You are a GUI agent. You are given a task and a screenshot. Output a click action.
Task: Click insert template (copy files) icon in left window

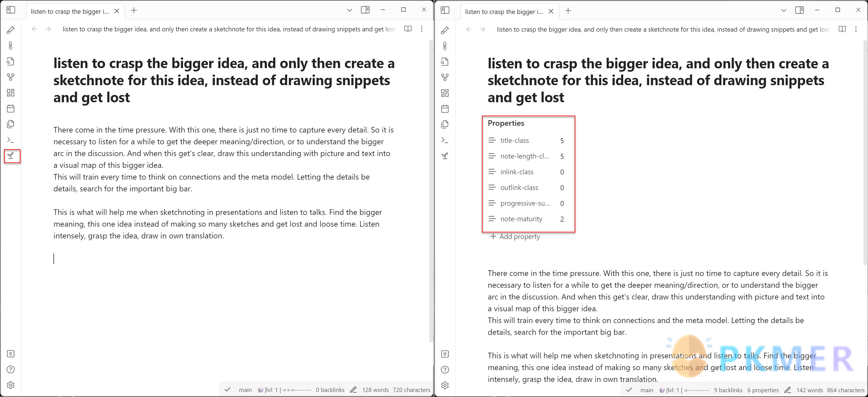tap(10, 124)
